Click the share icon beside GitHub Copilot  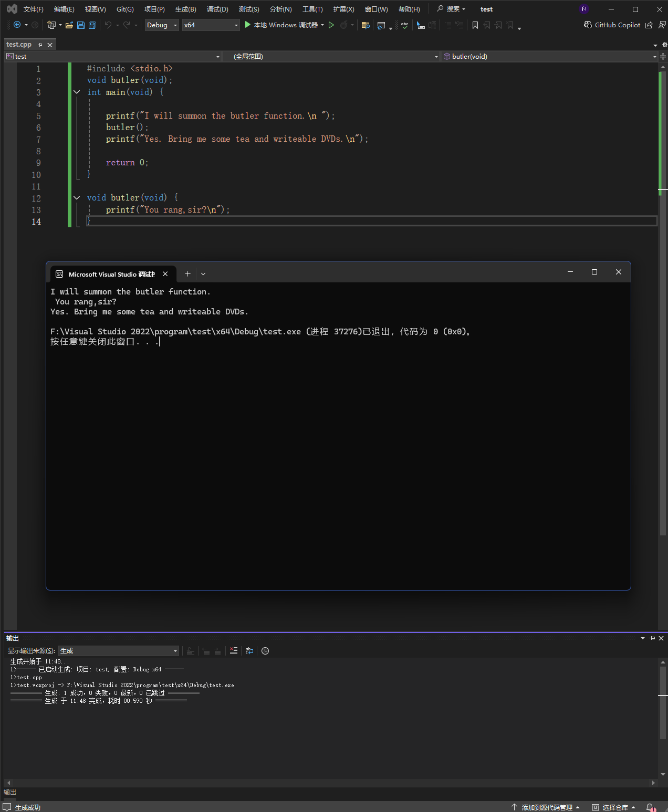pos(649,25)
